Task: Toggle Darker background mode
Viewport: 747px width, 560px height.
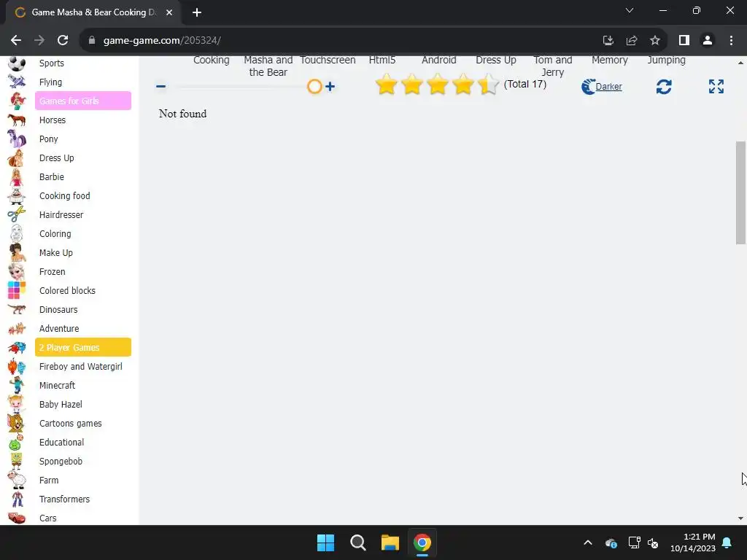Action: [602, 87]
